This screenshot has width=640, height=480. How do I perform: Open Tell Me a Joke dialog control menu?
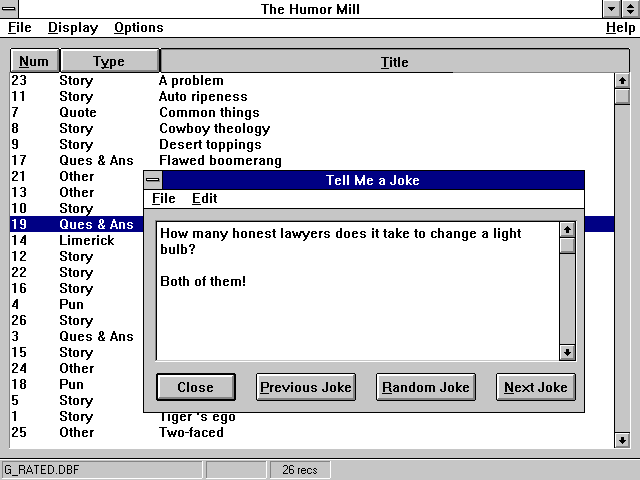[x=153, y=181]
